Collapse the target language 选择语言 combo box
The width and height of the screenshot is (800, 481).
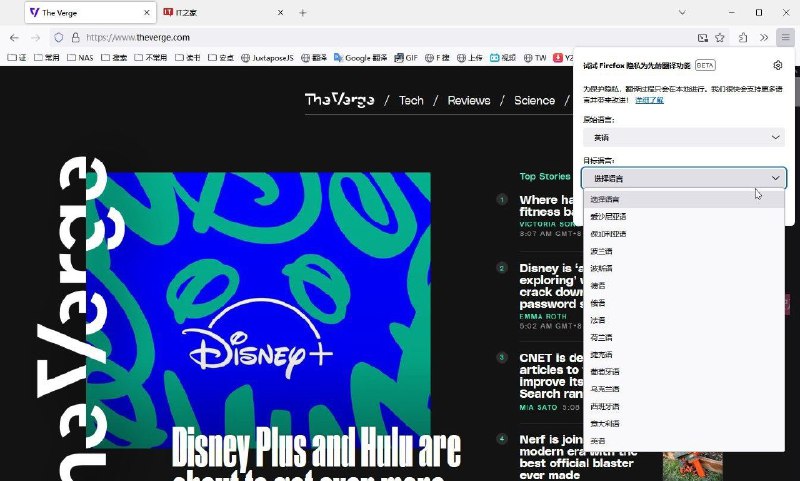pyautogui.click(x=684, y=179)
